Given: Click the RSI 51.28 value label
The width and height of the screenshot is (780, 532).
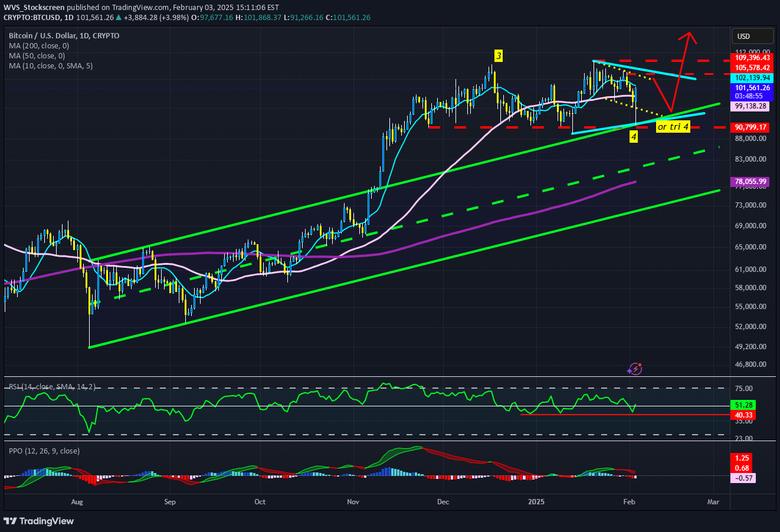Looking at the screenshot, I should [743, 405].
